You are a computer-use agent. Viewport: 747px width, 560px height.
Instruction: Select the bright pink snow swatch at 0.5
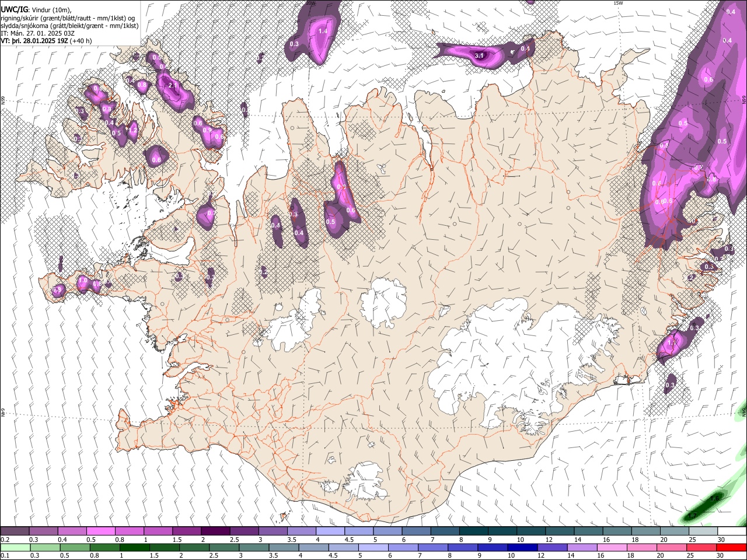pos(101,531)
